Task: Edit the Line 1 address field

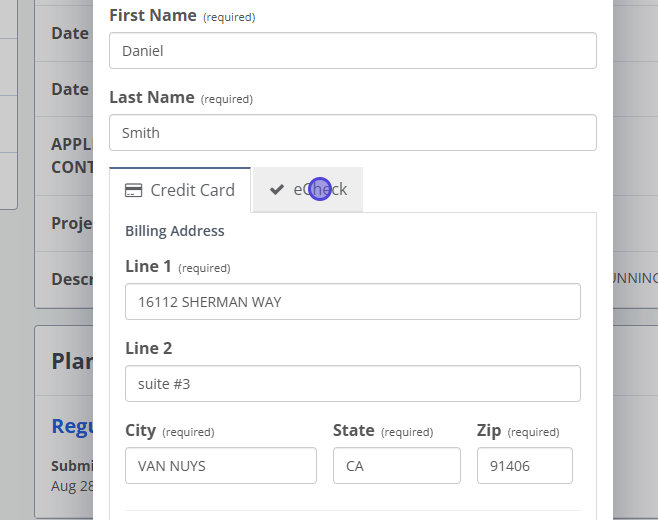Action: [x=353, y=302]
